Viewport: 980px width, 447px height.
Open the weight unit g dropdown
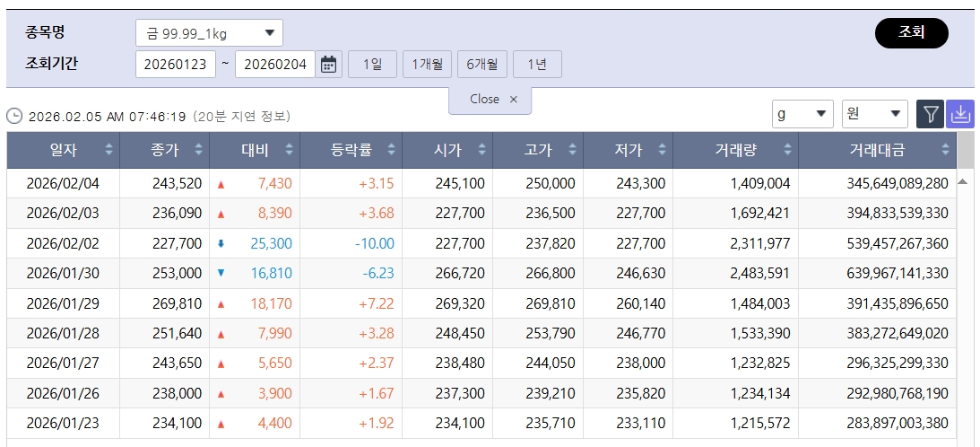pos(802,115)
